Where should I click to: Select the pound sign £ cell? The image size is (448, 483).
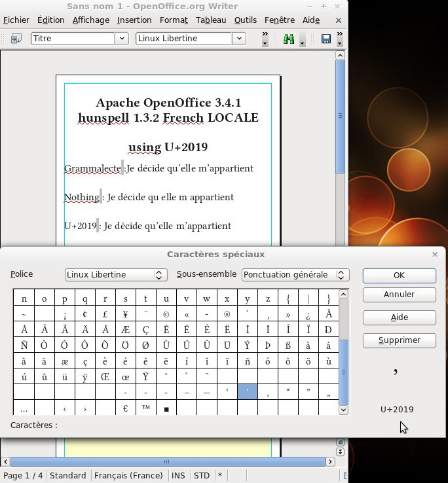click(x=105, y=314)
